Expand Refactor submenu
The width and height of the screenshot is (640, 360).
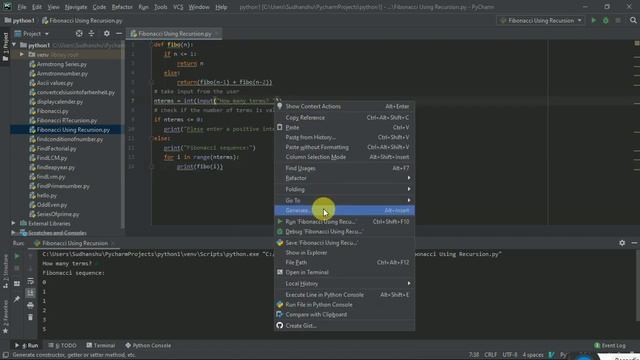pyautogui.click(x=344, y=178)
